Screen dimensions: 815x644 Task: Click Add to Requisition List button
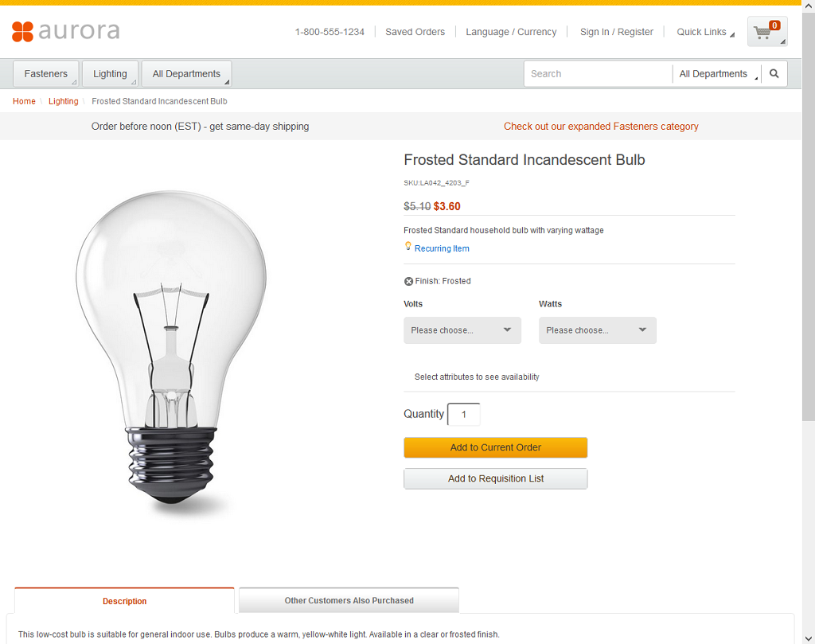[495, 478]
